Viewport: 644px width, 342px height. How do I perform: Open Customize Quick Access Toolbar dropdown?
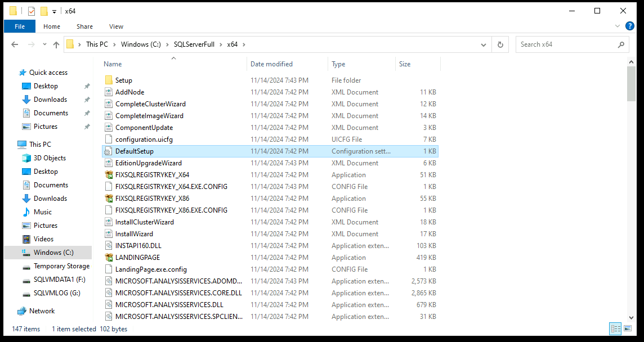point(54,11)
